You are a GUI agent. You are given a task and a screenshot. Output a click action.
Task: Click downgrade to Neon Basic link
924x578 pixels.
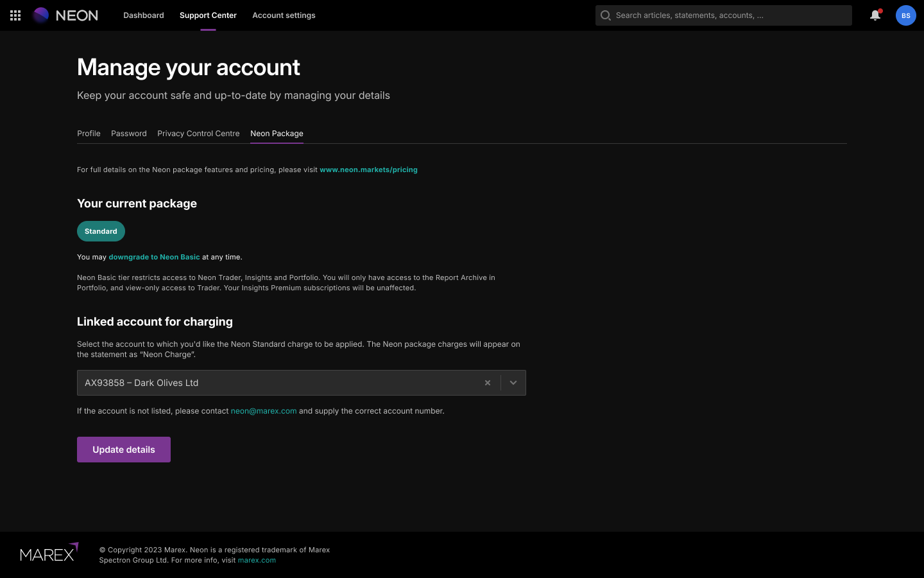click(x=154, y=257)
